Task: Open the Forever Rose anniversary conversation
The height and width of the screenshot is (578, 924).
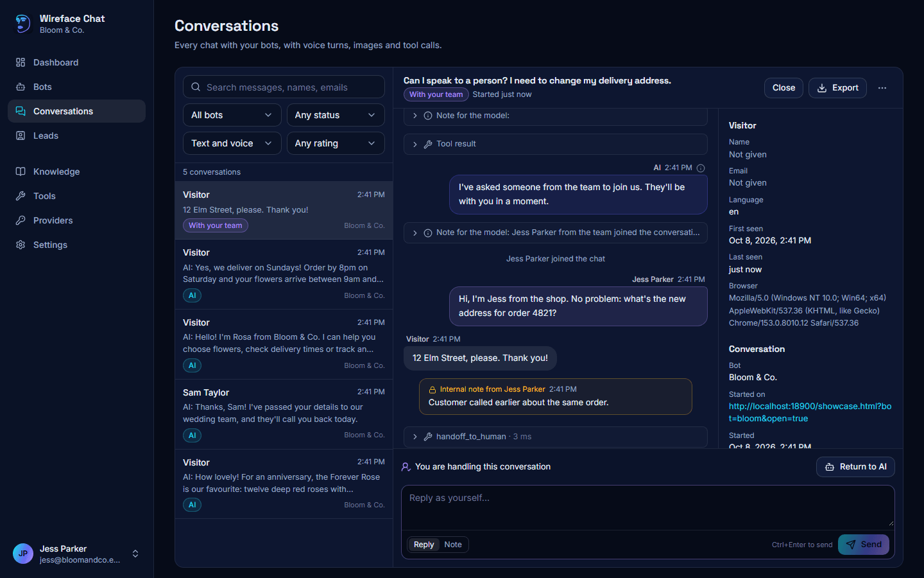Action: 284,484
